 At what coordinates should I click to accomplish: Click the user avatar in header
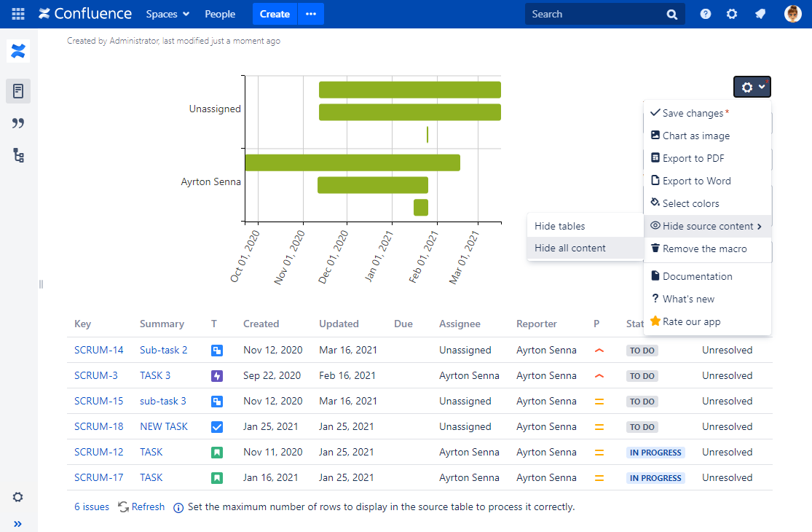pos(792,14)
